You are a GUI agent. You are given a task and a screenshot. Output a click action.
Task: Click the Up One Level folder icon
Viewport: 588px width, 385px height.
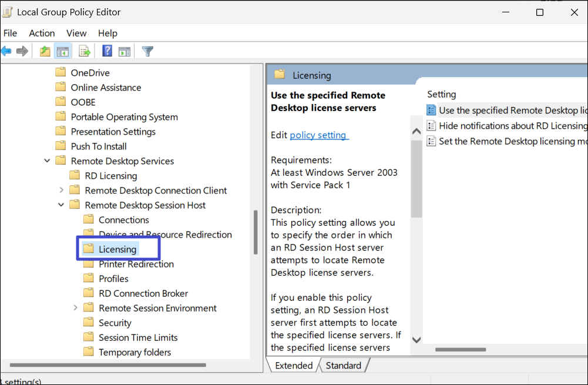pyautogui.click(x=45, y=52)
